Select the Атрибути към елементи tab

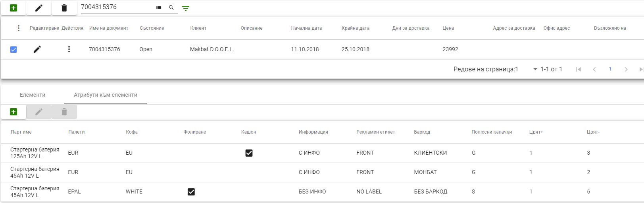(x=106, y=95)
